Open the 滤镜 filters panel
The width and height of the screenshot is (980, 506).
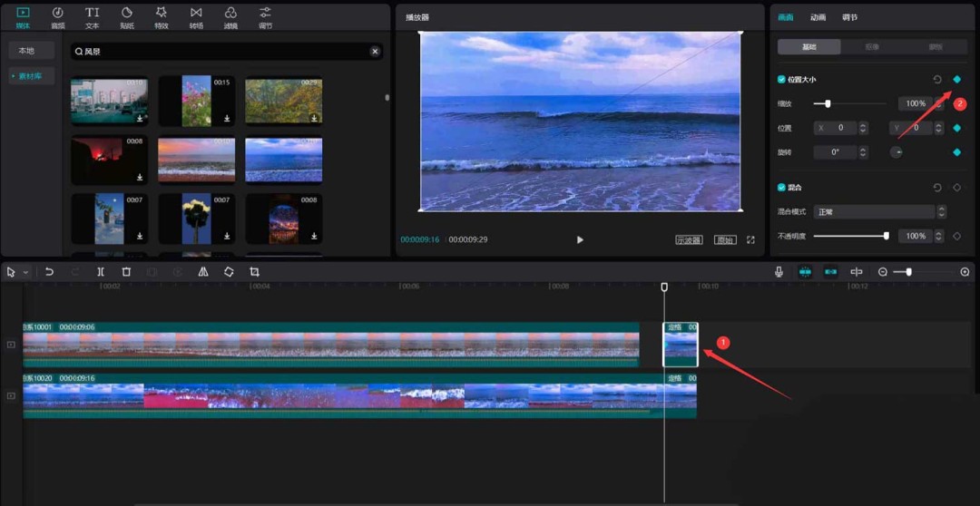click(x=230, y=16)
